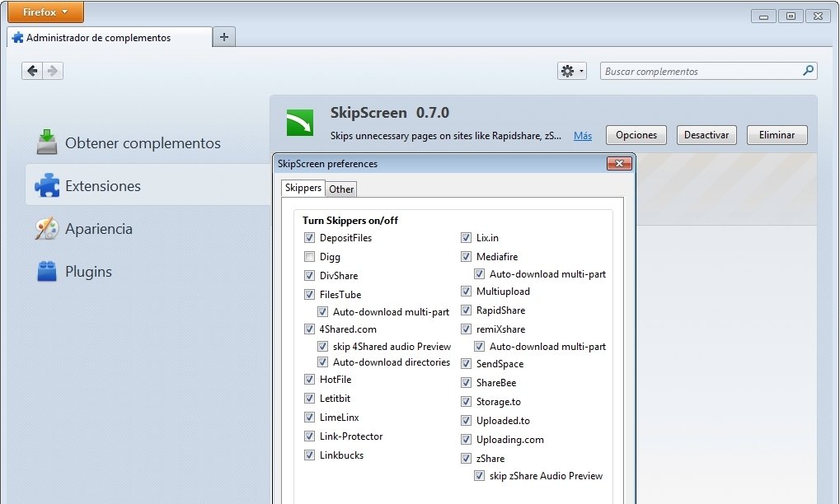Go forward with the right arrow button
Viewport: 840px width, 504px height.
[x=53, y=71]
